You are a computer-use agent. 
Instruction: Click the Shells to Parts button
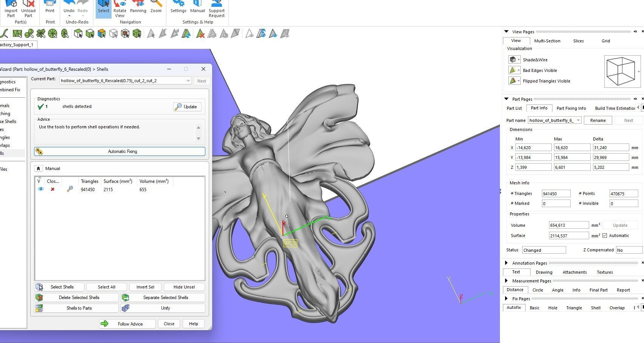[x=77, y=308]
